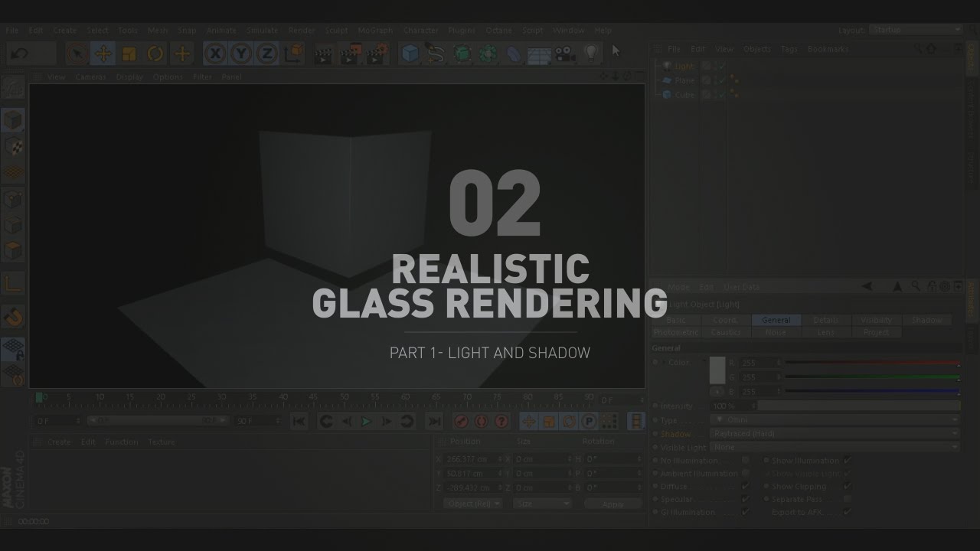Click the Intensity slider bar
Screen dimensions: 980x551
coord(858,406)
